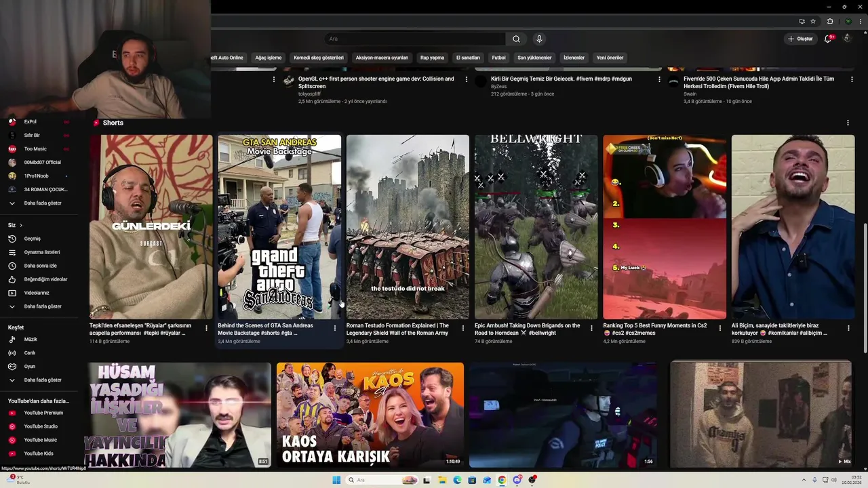This screenshot has height=488, width=868.
Task: Select the Ağaç işleme filter chip
Action: (x=268, y=58)
